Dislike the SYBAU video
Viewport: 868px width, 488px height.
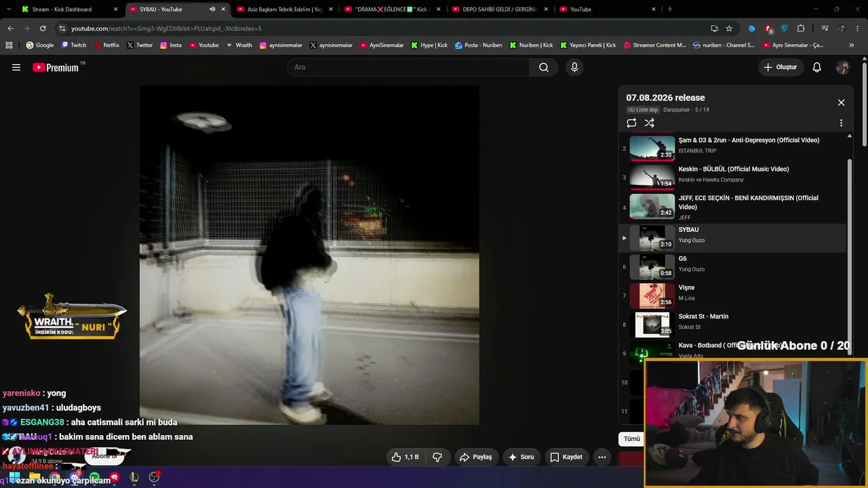[437, 457]
